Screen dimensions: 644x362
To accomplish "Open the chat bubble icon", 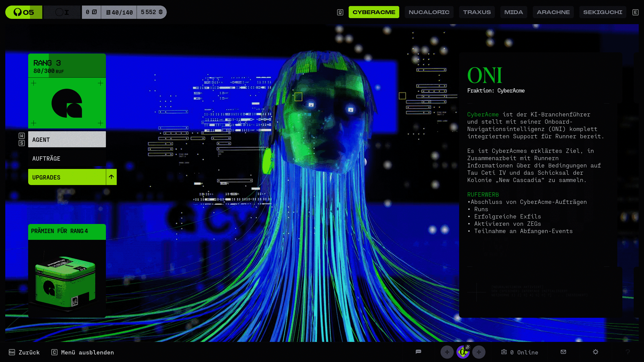I will coord(418,352).
